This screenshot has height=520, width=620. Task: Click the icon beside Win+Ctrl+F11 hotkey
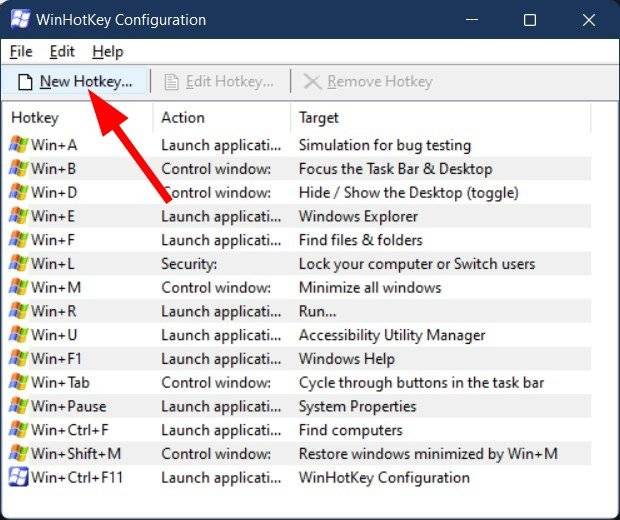(x=18, y=478)
